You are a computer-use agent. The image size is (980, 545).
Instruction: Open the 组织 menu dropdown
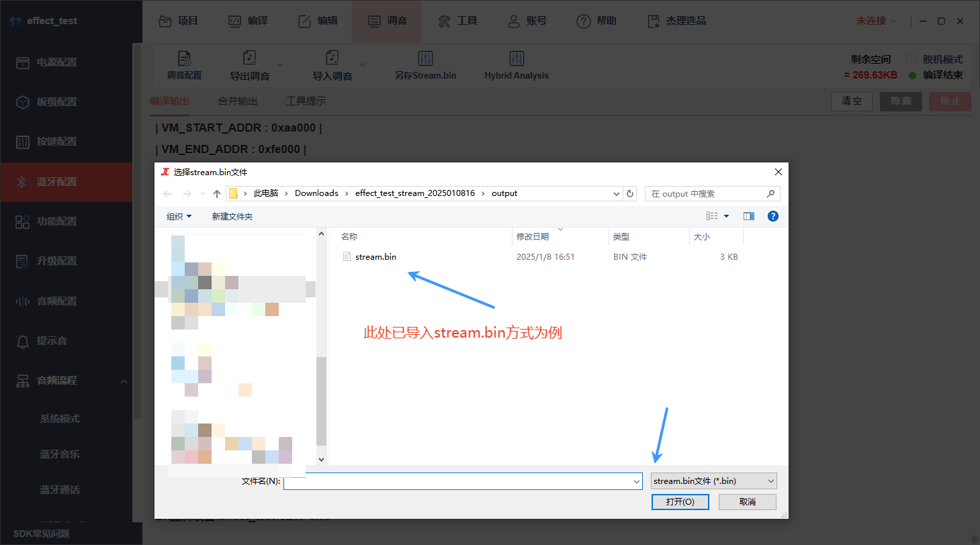[x=179, y=216]
